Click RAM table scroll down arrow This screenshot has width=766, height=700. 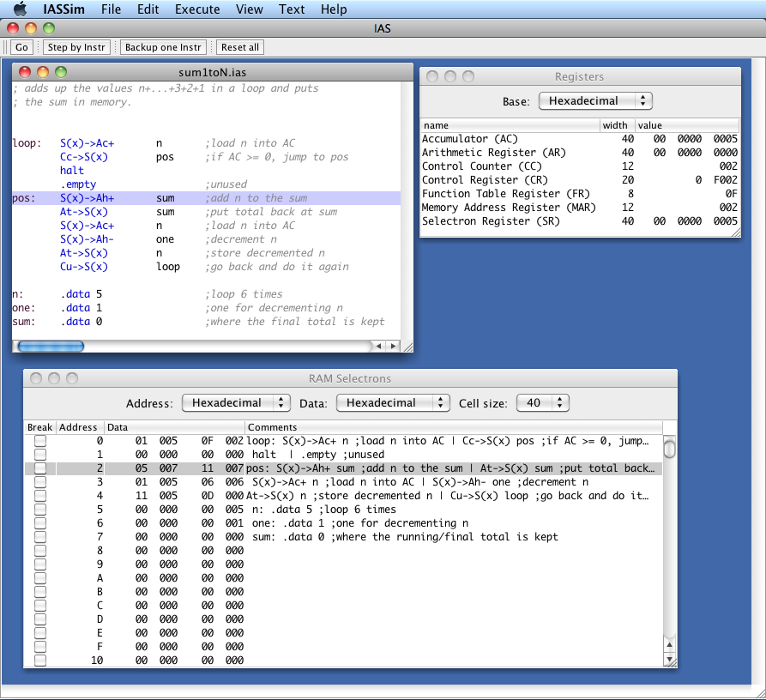coord(670,659)
